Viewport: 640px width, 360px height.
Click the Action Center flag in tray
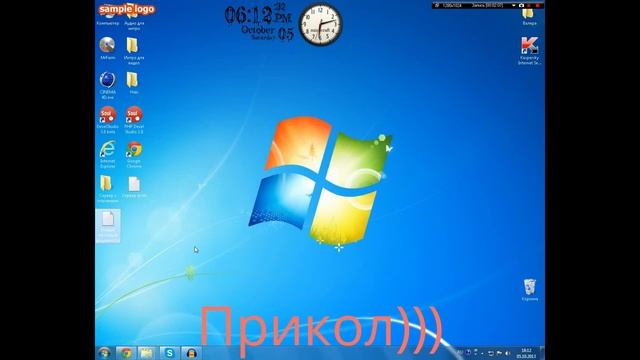click(x=499, y=353)
